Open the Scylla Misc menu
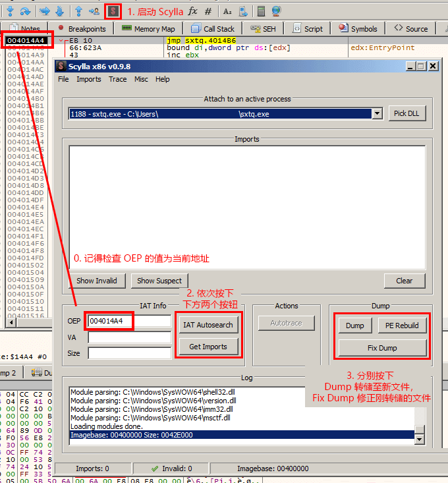 pos(141,79)
